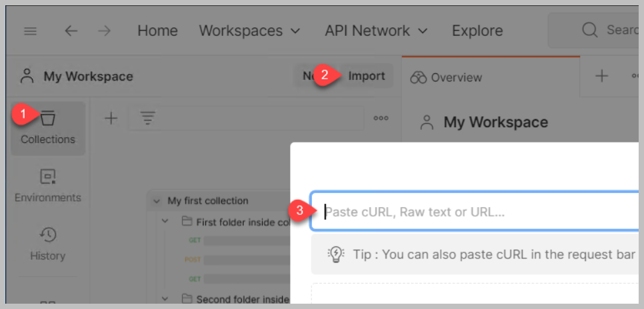Screen dimensions: 644x309
Task: Collapse First folder inside collection
Action: (x=166, y=221)
